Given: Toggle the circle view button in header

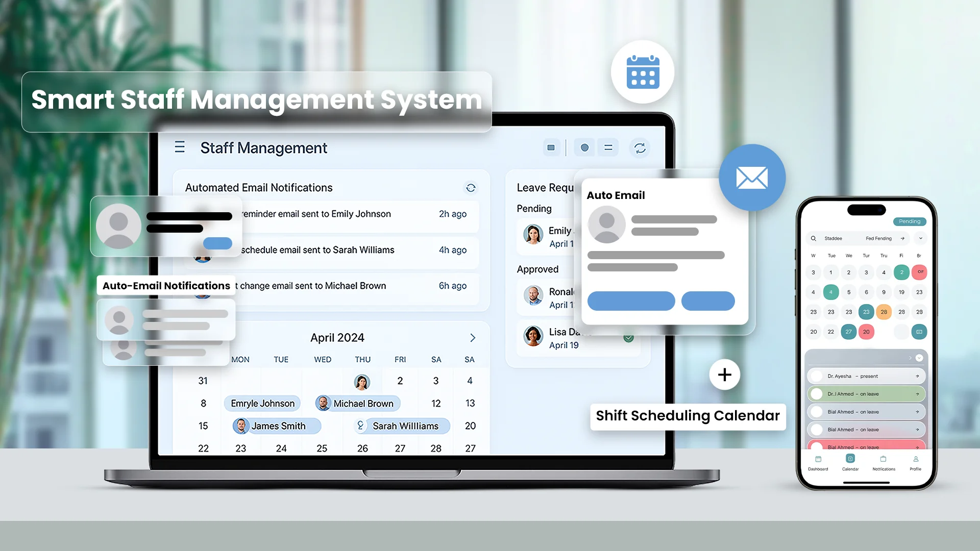Looking at the screenshot, I should pos(584,147).
